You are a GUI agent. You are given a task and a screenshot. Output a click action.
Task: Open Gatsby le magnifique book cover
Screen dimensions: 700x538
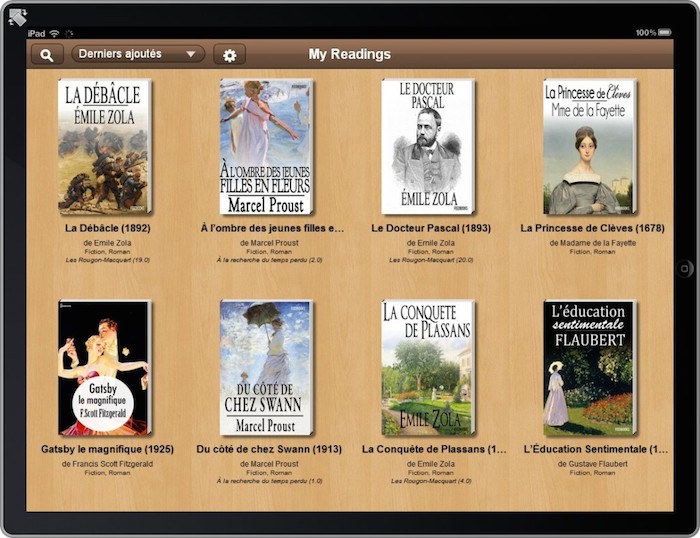tap(105, 367)
